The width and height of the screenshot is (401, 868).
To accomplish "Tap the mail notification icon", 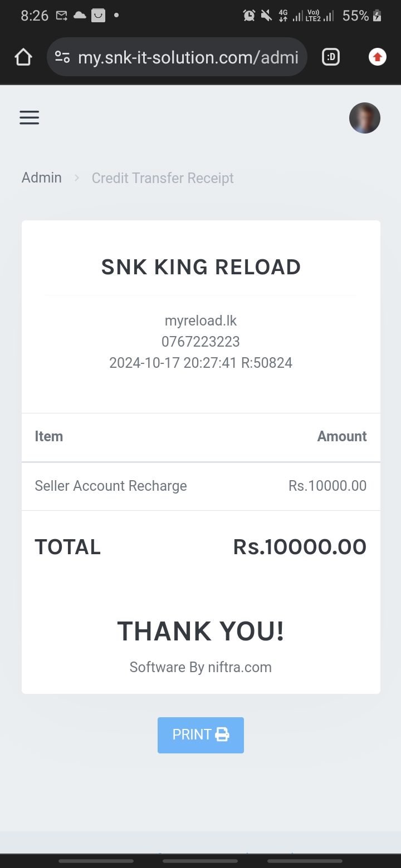I will 61,16.
